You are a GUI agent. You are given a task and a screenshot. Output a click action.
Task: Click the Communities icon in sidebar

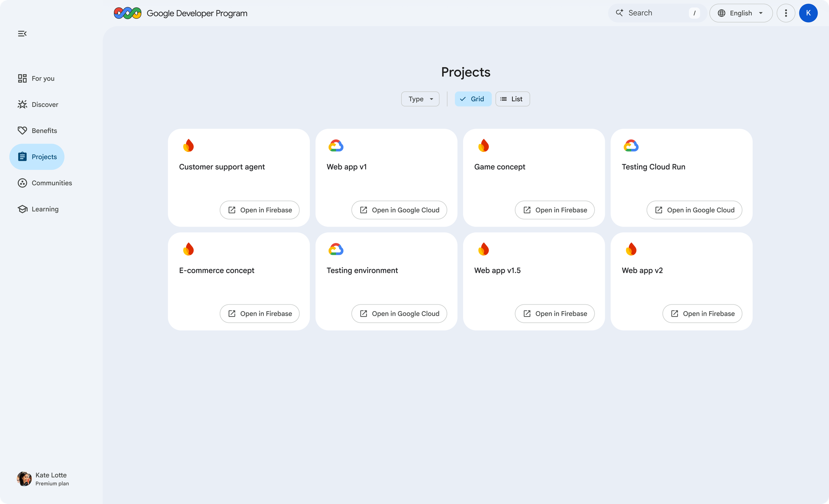(x=22, y=183)
